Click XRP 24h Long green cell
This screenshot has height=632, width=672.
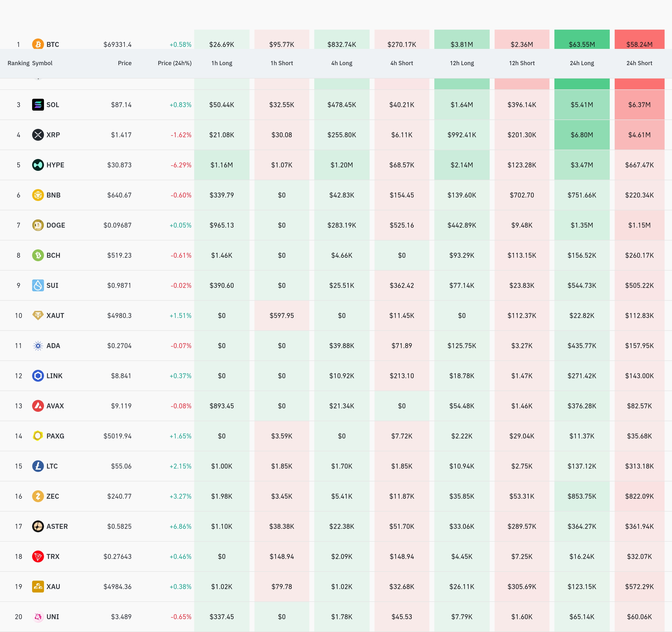582,135
